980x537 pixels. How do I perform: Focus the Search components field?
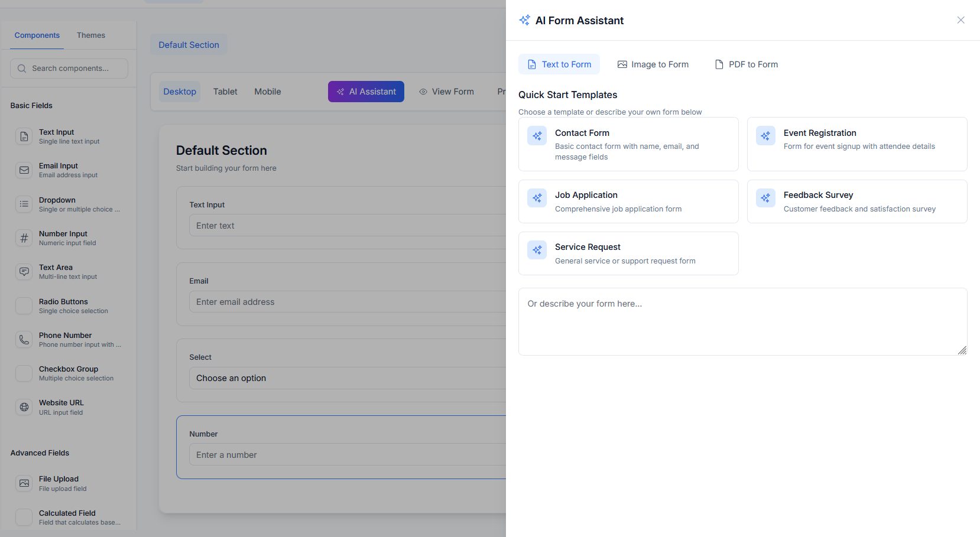click(x=70, y=69)
